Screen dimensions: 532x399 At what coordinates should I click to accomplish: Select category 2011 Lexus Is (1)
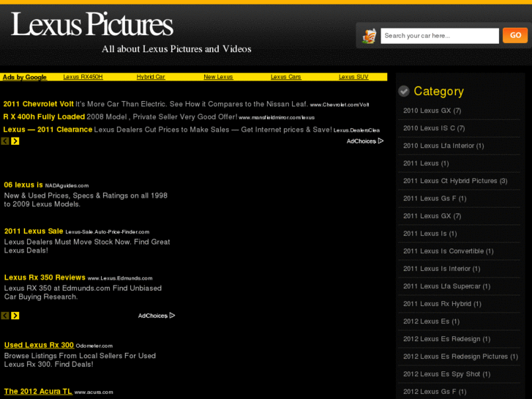coord(430,234)
